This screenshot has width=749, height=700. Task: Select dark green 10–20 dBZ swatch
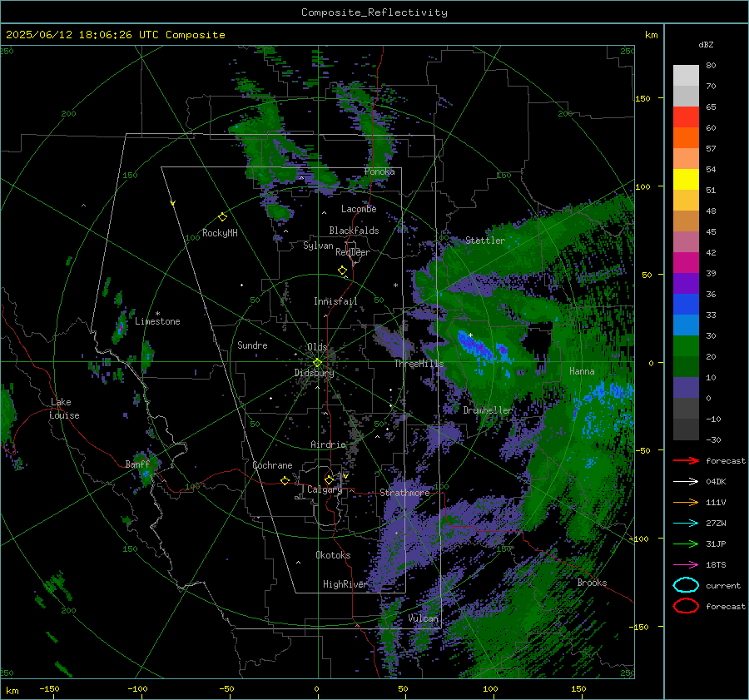pos(686,366)
